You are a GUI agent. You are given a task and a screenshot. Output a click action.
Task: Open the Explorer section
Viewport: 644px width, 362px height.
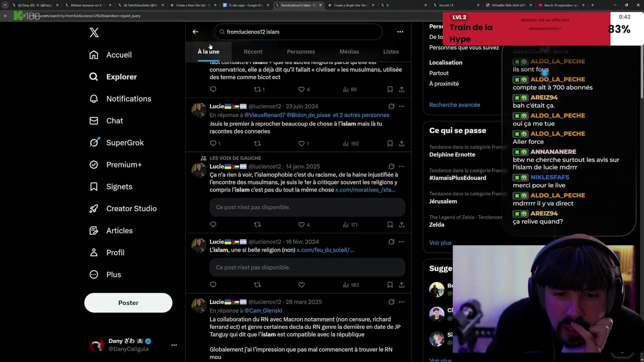(113, 77)
